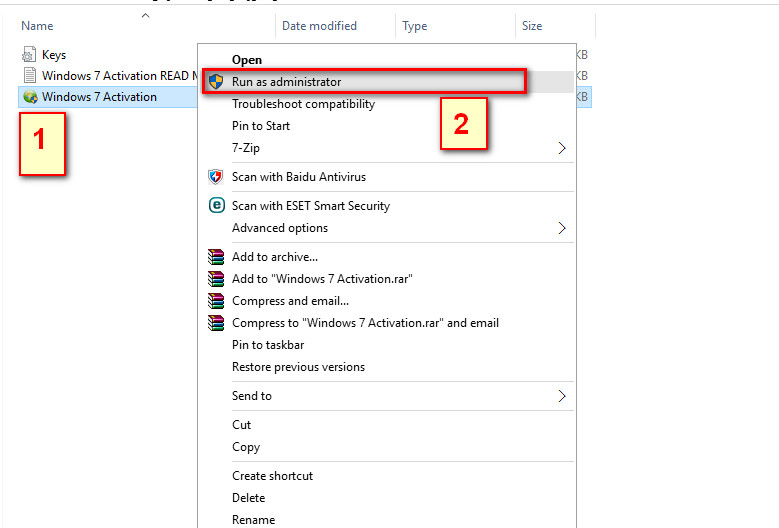Click the WinRAR icon beside Add to archive
Image resolution: width=779 pixels, height=528 pixels.
tap(215, 257)
